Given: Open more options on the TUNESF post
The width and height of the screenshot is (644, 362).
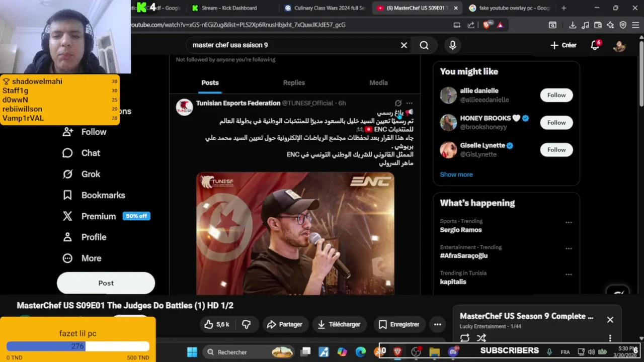Looking at the screenshot, I should [x=410, y=103].
